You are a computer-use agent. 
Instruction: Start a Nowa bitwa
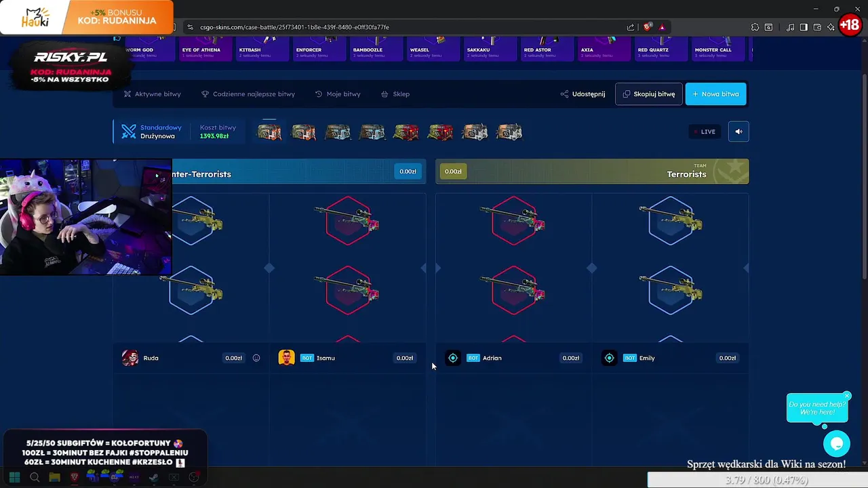[x=716, y=94]
